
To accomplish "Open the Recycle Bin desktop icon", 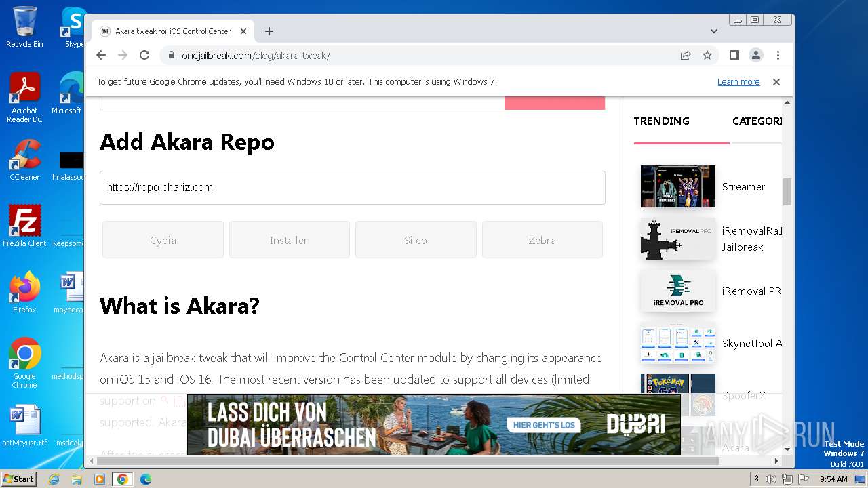I will tap(24, 27).
